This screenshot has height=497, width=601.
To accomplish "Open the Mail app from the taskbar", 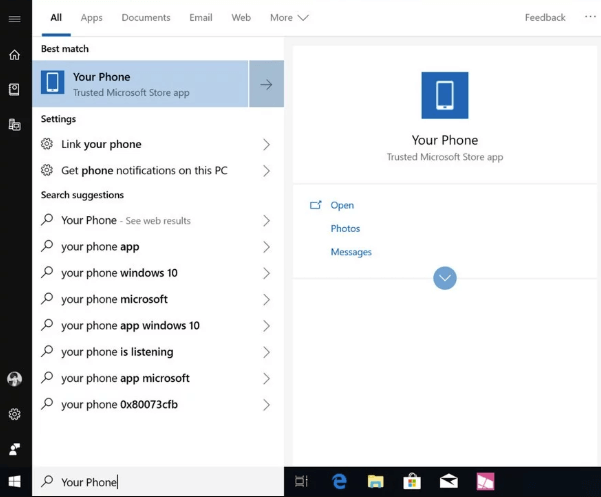I will (448, 481).
